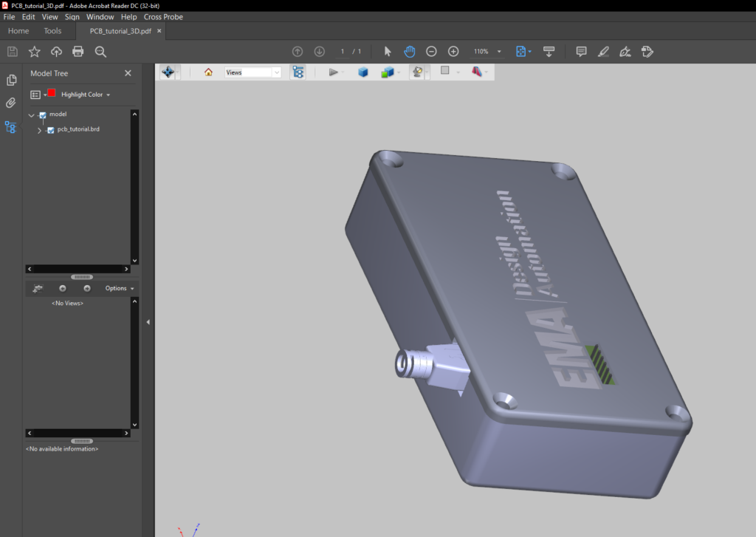
Task: Toggle model tree button in 3D toolbar
Action: [298, 72]
